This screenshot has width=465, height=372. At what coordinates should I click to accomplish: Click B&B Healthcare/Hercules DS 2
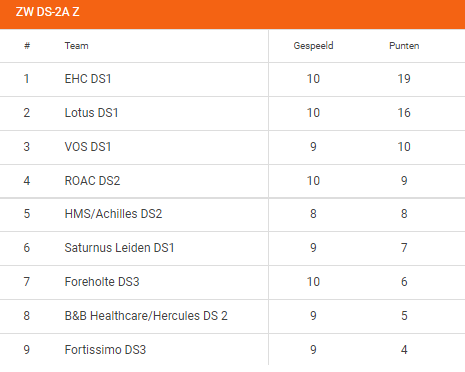[x=146, y=316]
